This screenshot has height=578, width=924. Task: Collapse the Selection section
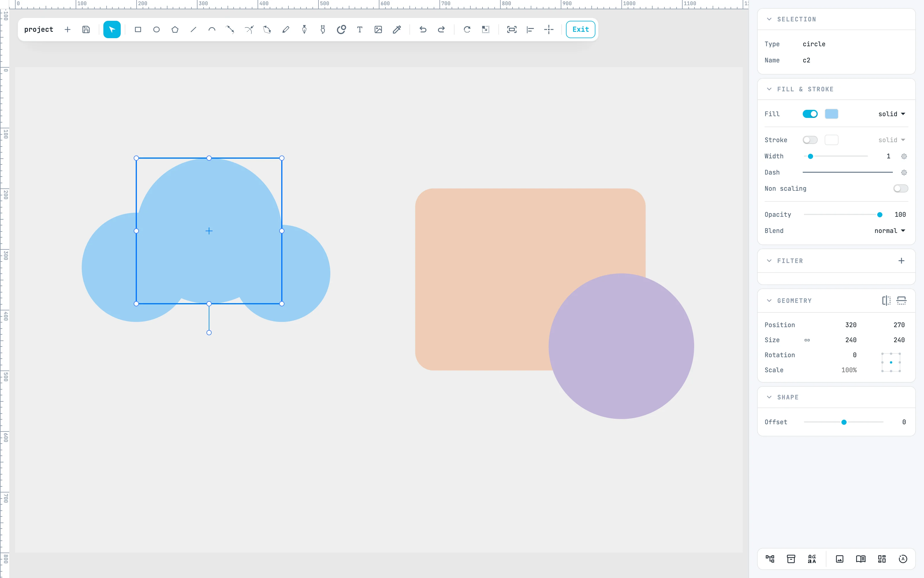click(x=769, y=19)
